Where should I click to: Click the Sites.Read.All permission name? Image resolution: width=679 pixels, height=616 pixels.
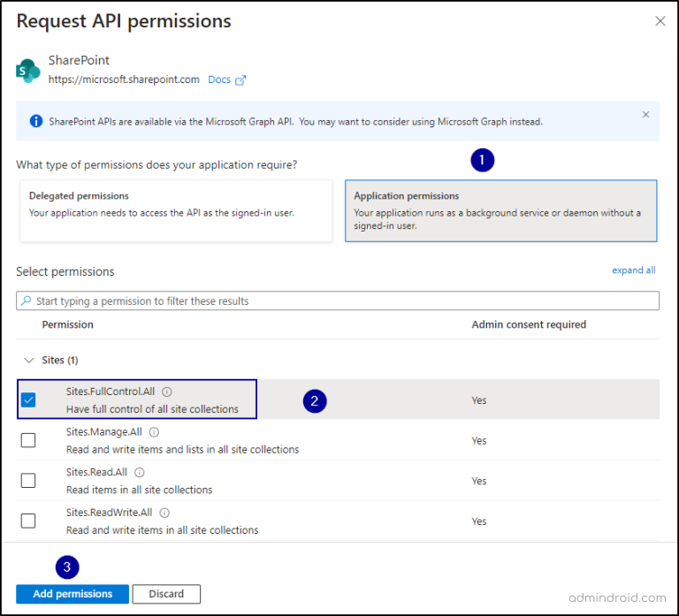96,472
